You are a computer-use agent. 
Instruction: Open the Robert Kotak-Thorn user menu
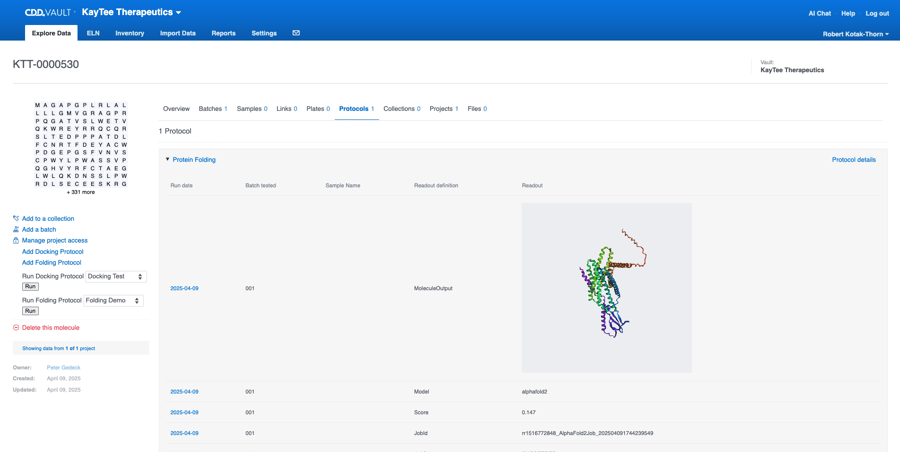coord(856,34)
